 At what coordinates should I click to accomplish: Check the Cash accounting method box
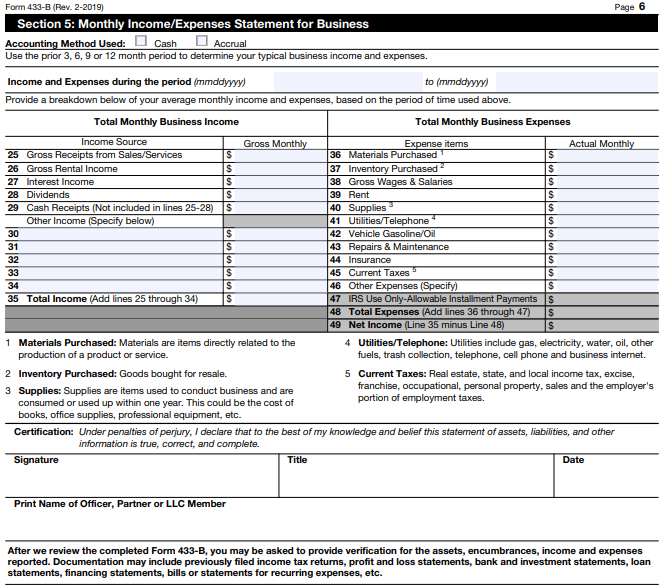[141, 42]
